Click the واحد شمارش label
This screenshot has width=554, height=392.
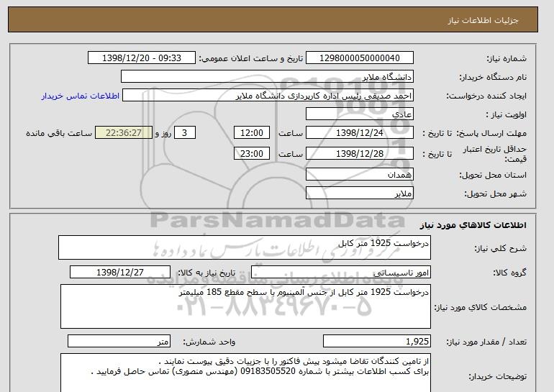pyautogui.click(x=209, y=342)
